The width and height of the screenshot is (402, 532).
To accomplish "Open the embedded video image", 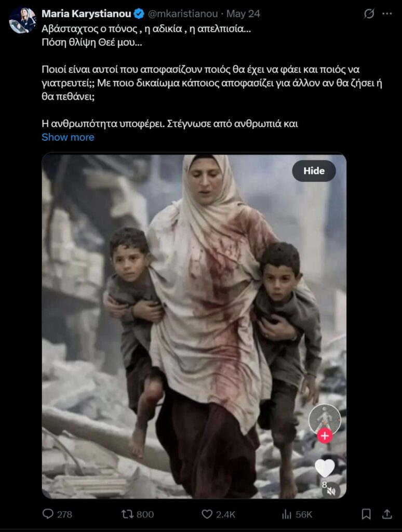I will (x=194, y=326).
